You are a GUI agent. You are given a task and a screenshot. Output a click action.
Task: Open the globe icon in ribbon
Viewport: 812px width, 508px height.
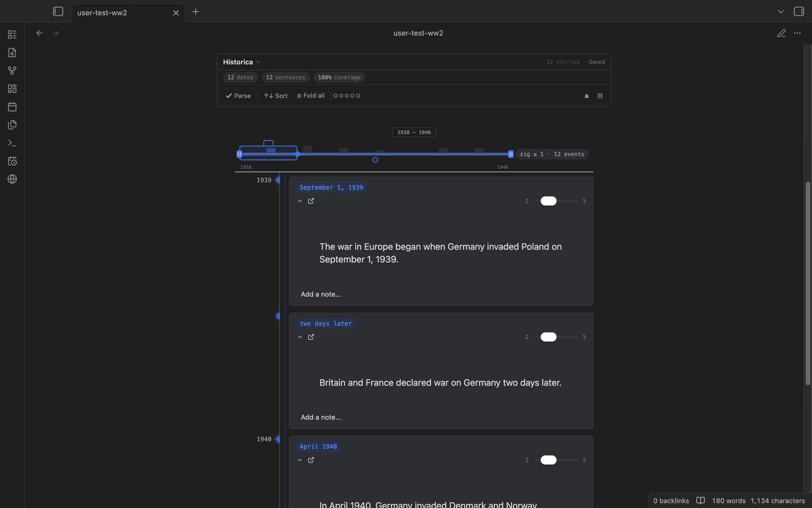click(x=12, y=179)
